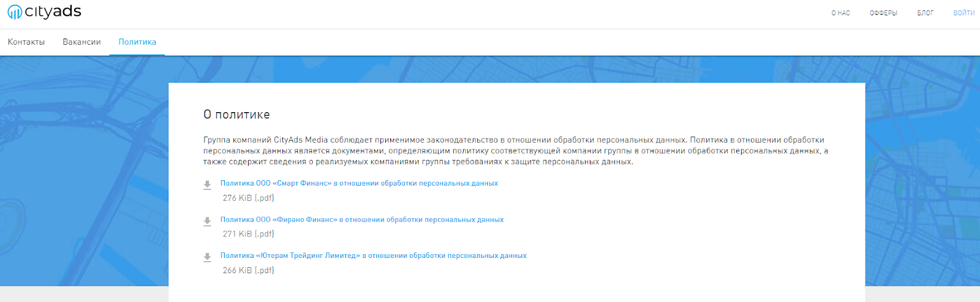Viewport: 980px width, 302px height.
Task: Open Политика ООО «Смарт Финанс» link
Action: (x=359, y=183)
